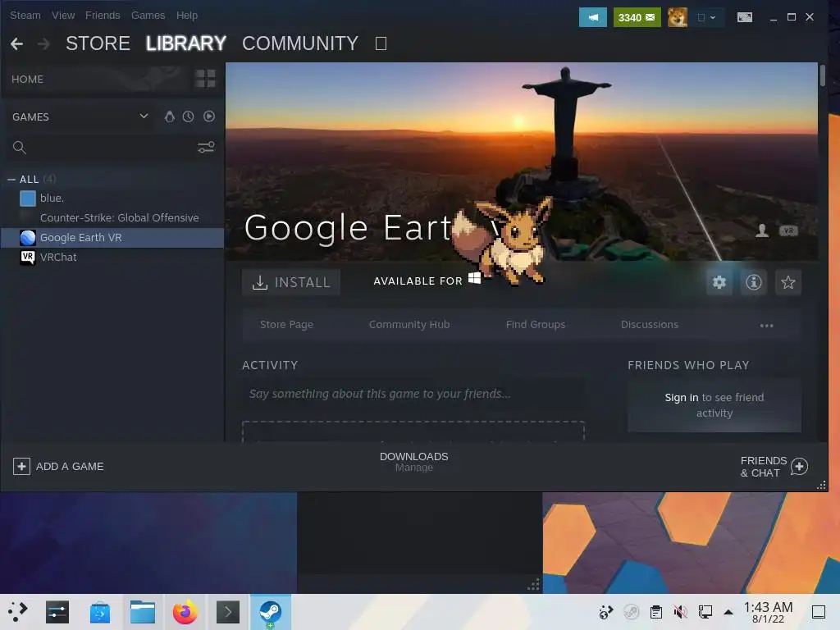Open the Friends menu

[x=103, y=16]
